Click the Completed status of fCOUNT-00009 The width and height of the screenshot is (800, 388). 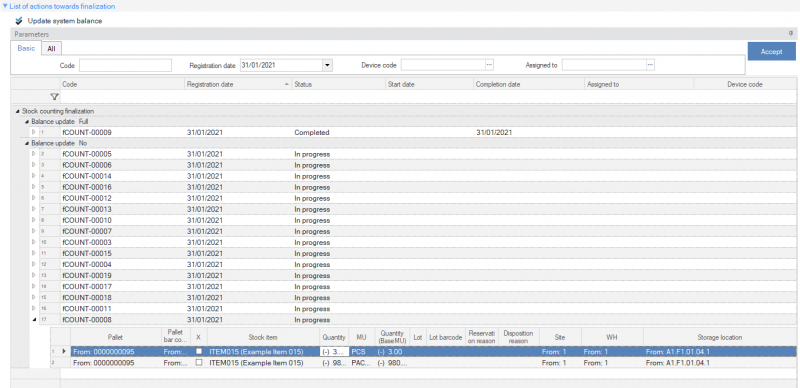[312, 133]
